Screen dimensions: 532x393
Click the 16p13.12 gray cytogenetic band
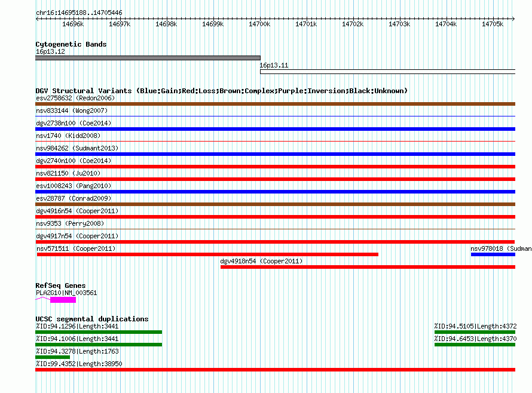[x=148, y=58]
